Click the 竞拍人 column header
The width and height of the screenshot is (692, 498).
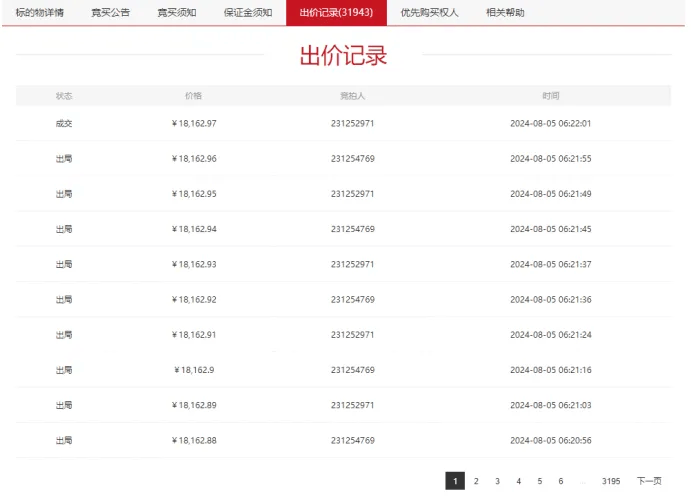pos(352,96)
